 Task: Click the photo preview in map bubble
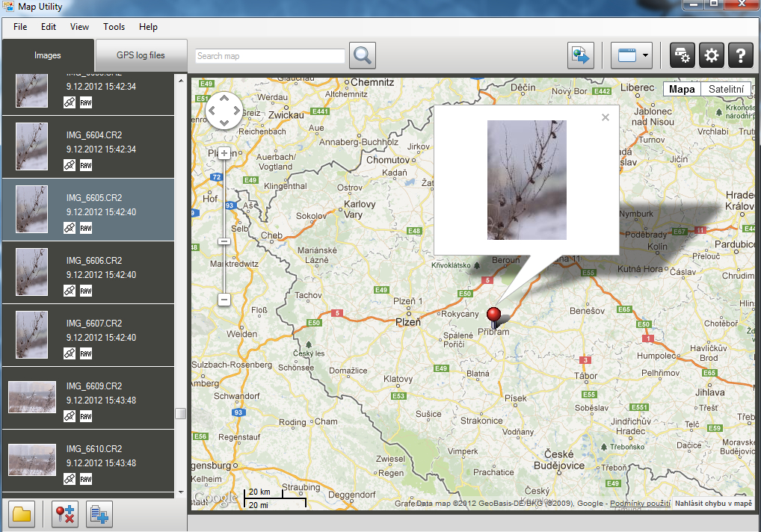pos(526,180)
